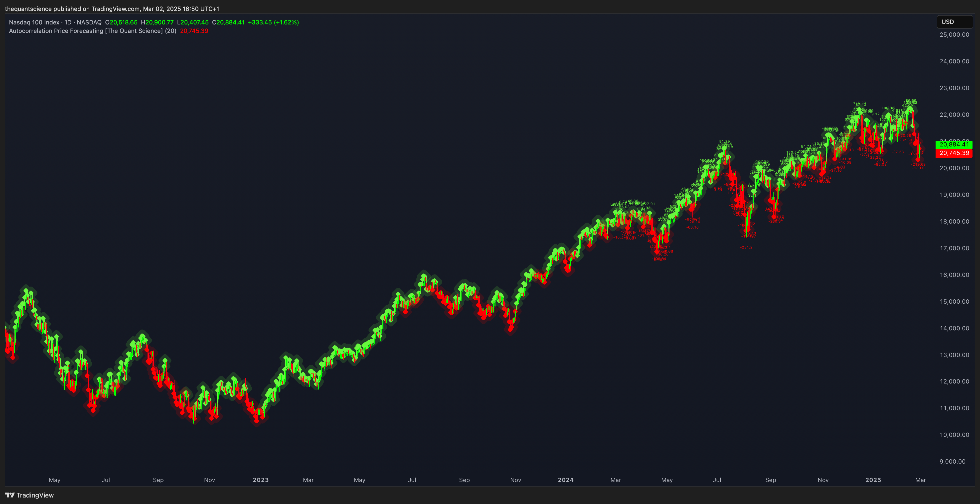This screenshot has height=504, width=980.
Task: Click the open value O20,518.65
Action: (x=121, y=22)
